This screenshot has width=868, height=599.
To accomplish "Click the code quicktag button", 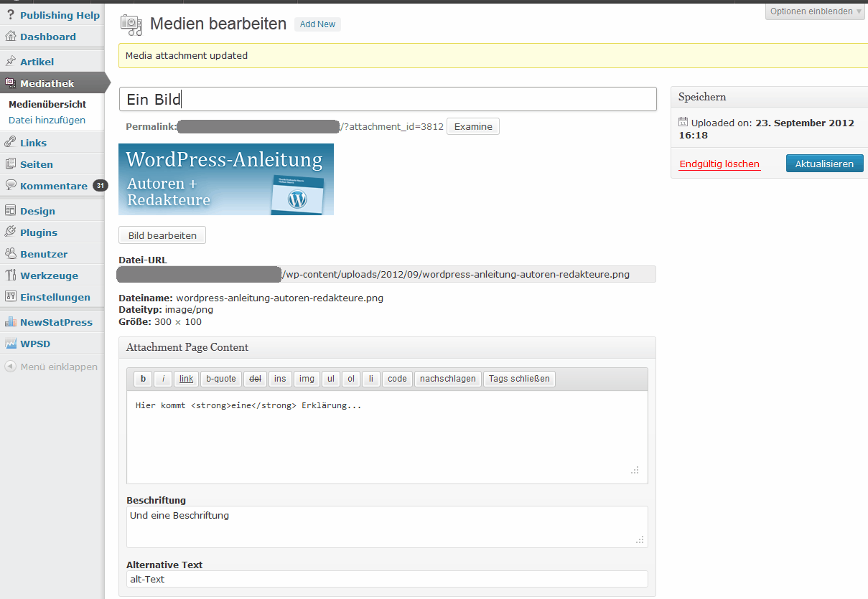I will click(397, 379).
